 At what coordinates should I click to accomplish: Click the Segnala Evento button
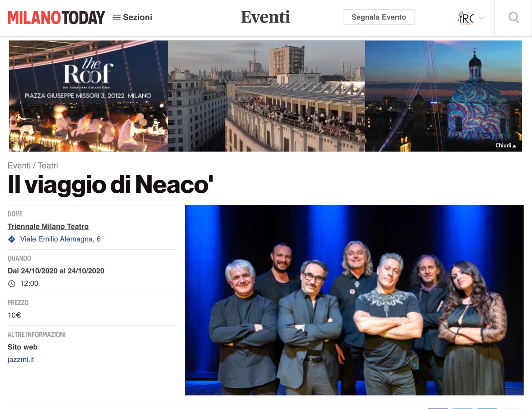379,17
